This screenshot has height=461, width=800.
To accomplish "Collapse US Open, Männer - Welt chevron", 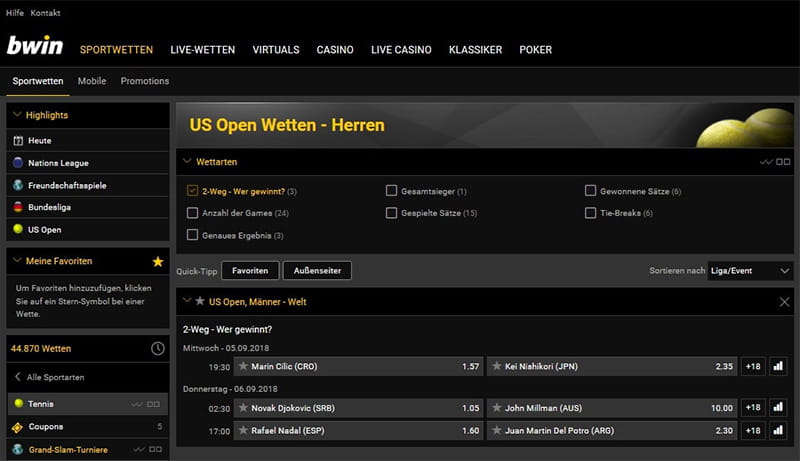I will pyautogui.click(x=187, y=301).
